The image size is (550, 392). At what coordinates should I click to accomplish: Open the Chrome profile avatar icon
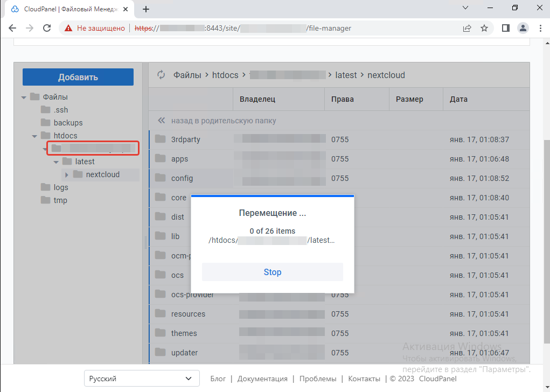click(523, 28)
